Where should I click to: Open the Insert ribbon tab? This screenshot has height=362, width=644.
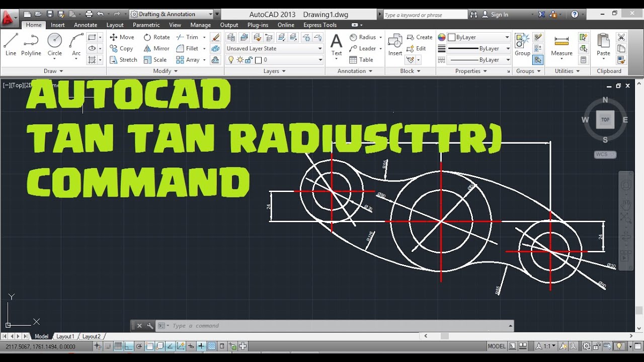pos(58,25)
